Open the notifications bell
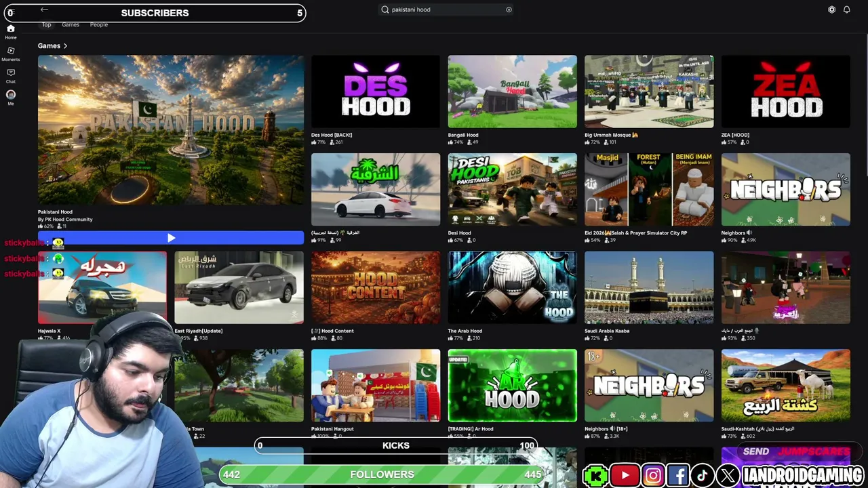Image resolution: width=868 pixels, height=488 pixels. (x=846, y=9)
